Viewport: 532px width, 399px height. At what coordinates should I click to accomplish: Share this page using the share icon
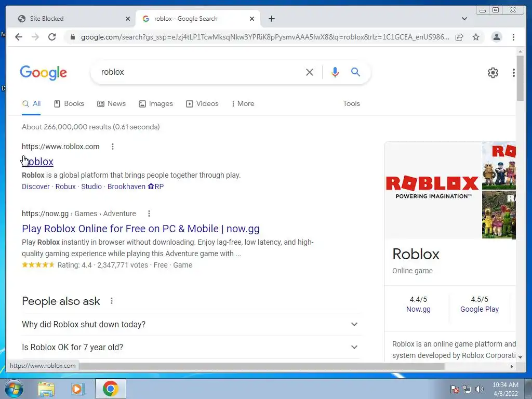point(459,37)
